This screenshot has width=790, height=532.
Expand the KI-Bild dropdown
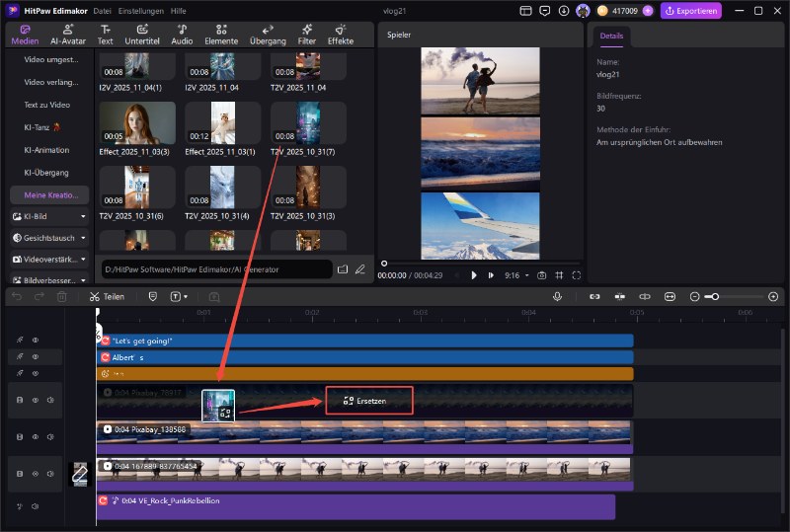[x=83, y=215]
